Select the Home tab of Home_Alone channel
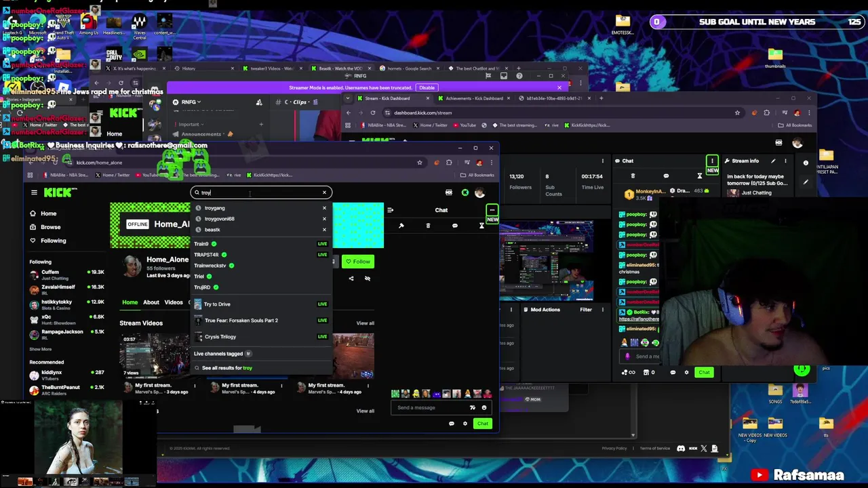Viewport: 868px width, 488px height. tap(130, 302)
